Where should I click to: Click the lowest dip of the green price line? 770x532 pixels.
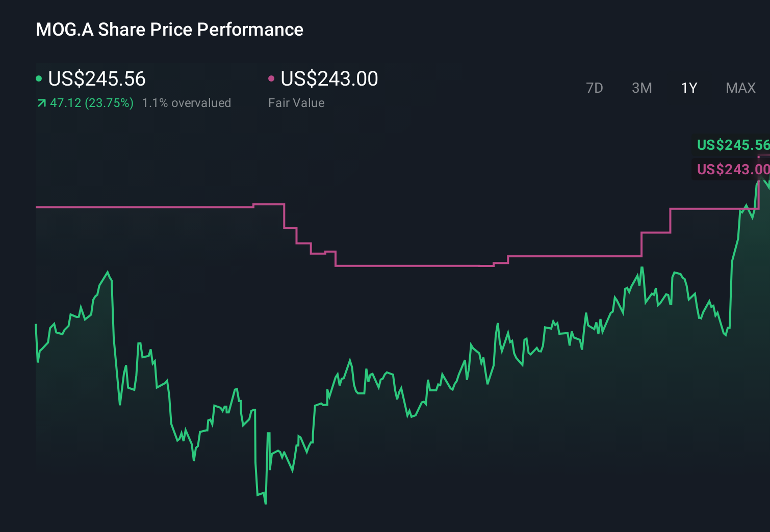[265, 503]
